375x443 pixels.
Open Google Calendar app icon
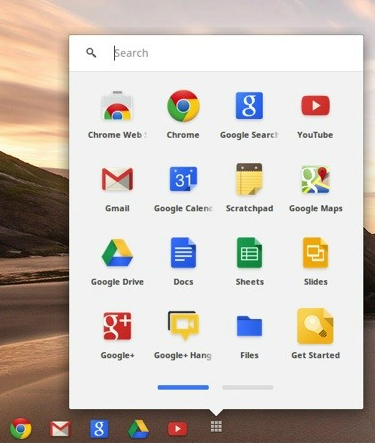pos(183,179)
